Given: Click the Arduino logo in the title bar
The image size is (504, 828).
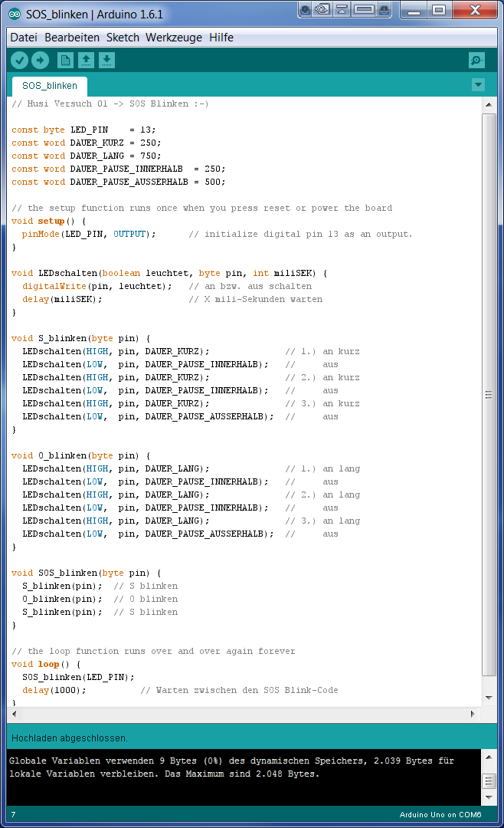Looking at the screenshot, I should pos(15,14).
